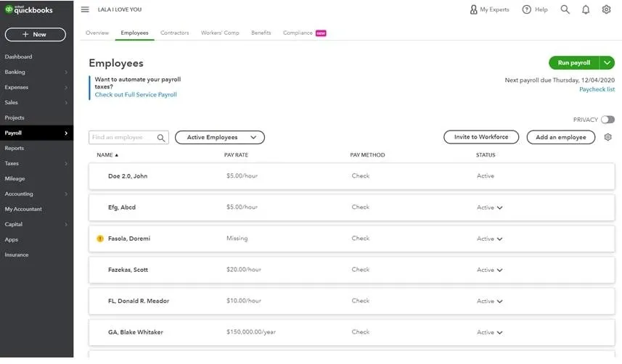
Task: Click the Find an employee search field
Action: (128, 137)
